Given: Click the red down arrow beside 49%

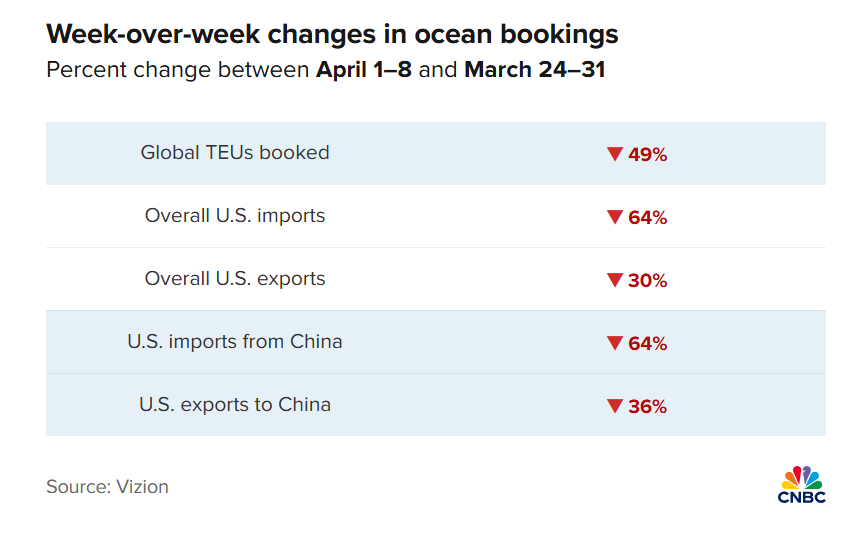Looking at the screenshot, I should [615, 154].
